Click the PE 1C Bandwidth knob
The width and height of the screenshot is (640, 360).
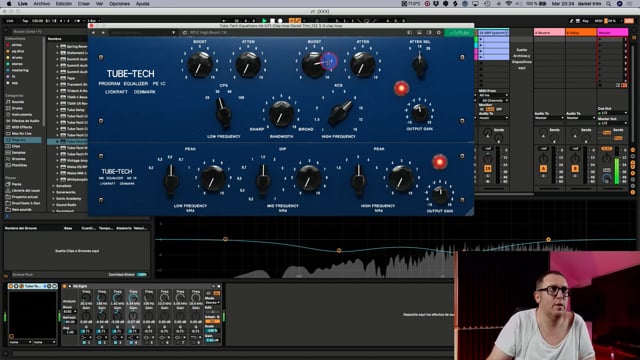[281, 113]
